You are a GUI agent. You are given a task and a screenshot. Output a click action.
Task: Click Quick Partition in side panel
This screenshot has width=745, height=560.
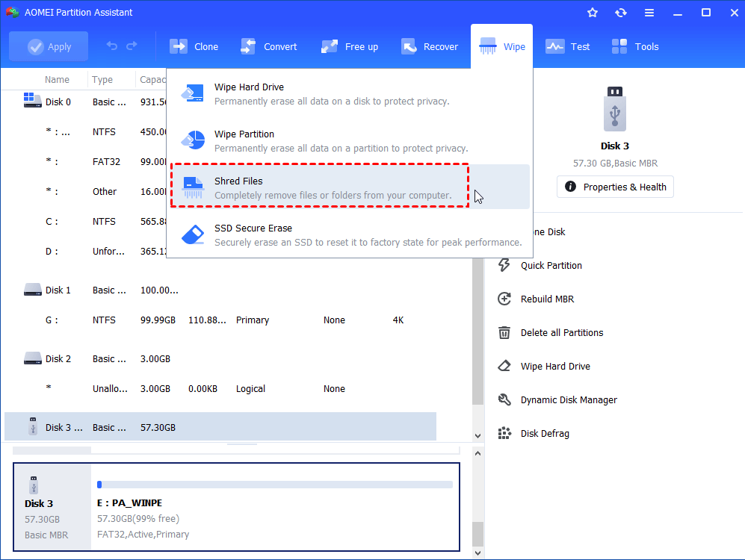point(551,265)
